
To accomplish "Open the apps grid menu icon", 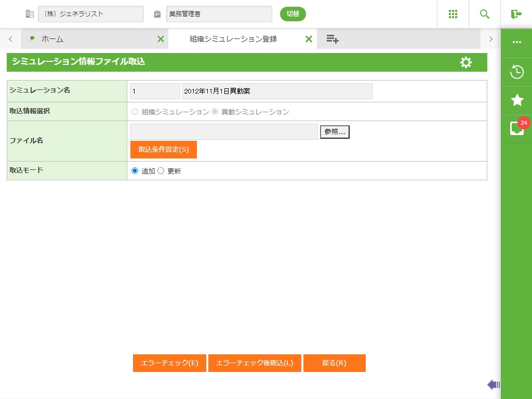I will point(453,14).
